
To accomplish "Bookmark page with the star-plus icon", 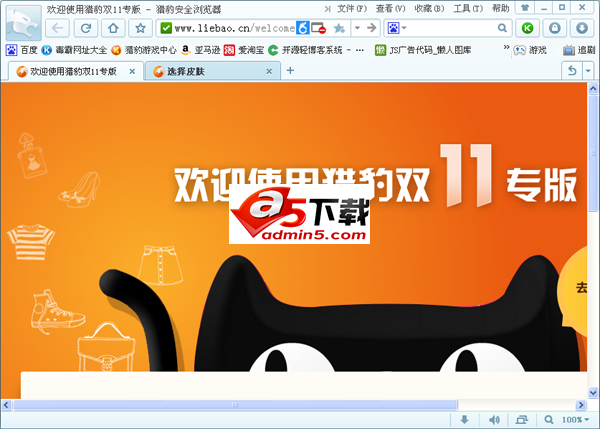I will [x=339, y=28].
